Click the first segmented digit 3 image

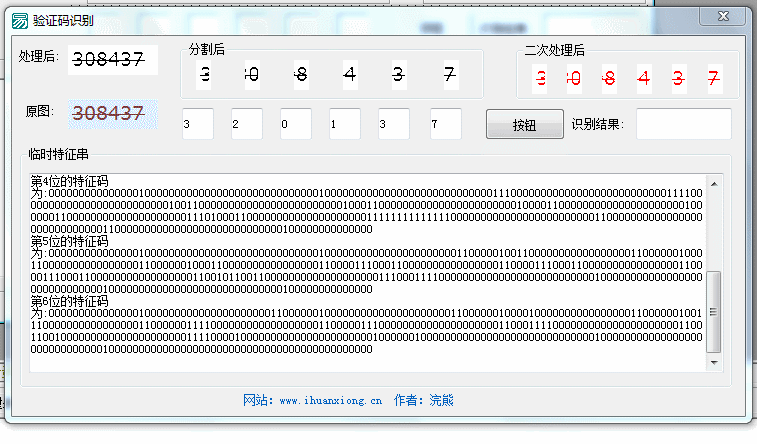(203, 75)
